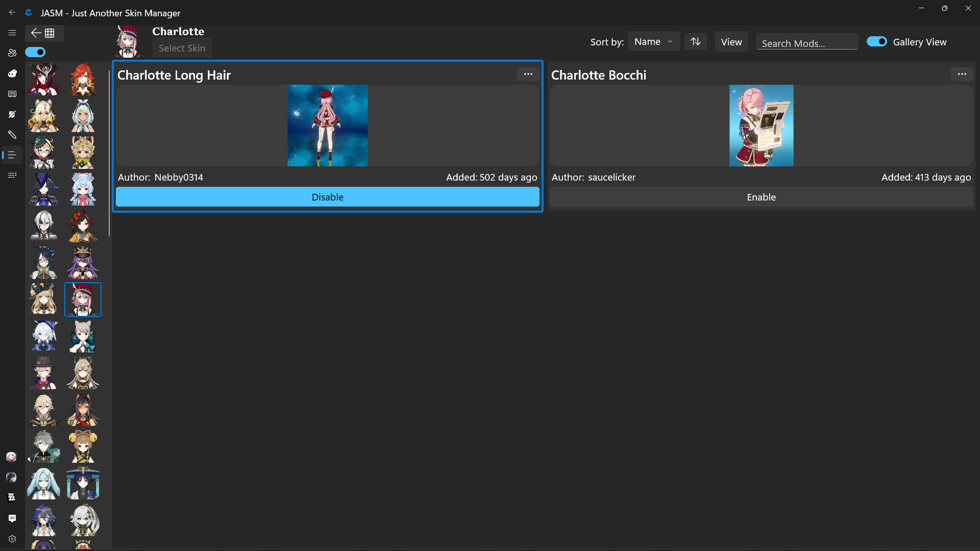The width and height of the screenshot is (980, 551).
Task: Flip the toggle switch below the back arrow
Action: click(35, 52)
